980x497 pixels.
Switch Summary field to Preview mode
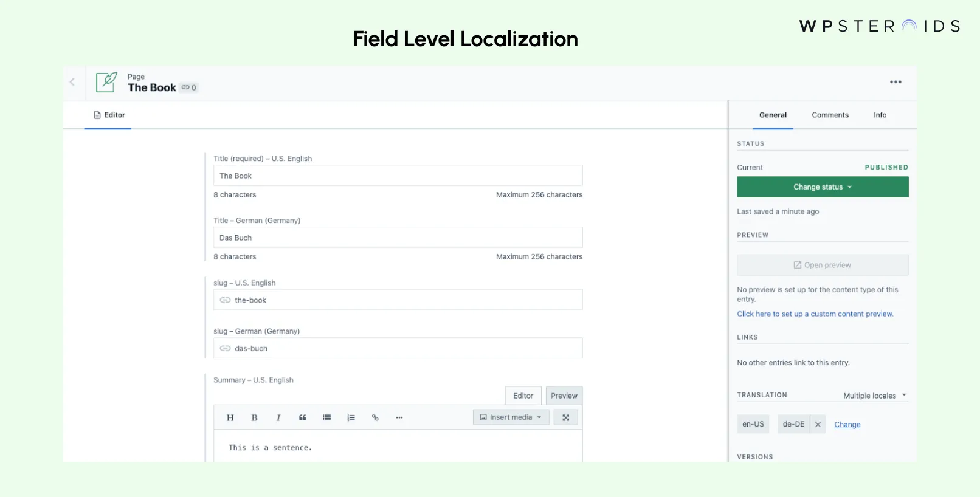[564, 396]
